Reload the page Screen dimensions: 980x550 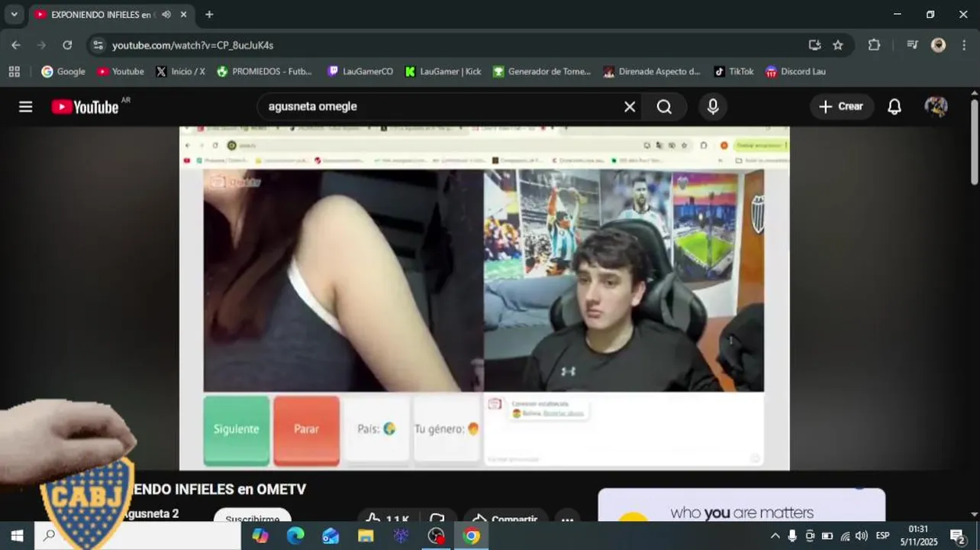pos(67,45)
